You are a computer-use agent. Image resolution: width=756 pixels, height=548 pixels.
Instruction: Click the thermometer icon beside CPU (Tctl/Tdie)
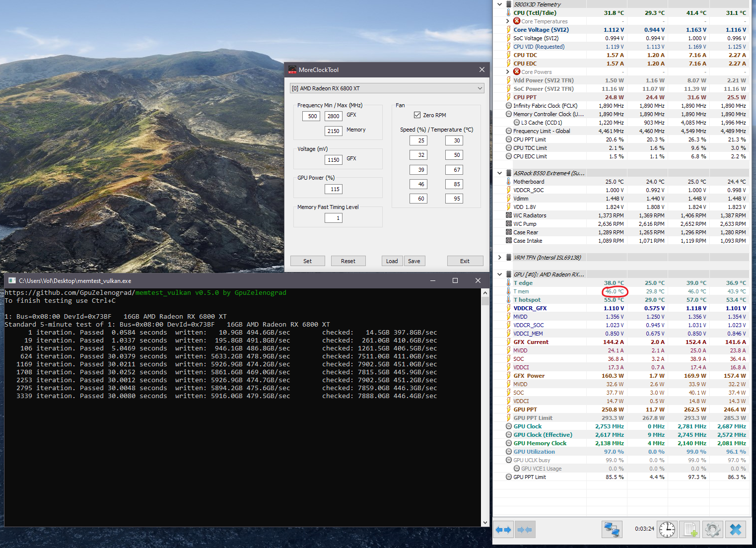point(508,13)
